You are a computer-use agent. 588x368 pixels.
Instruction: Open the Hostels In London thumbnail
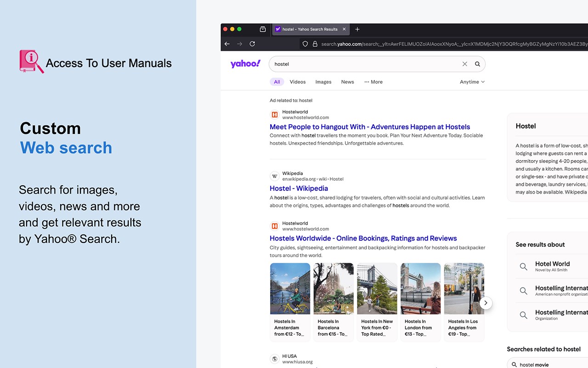pos(421,288)
